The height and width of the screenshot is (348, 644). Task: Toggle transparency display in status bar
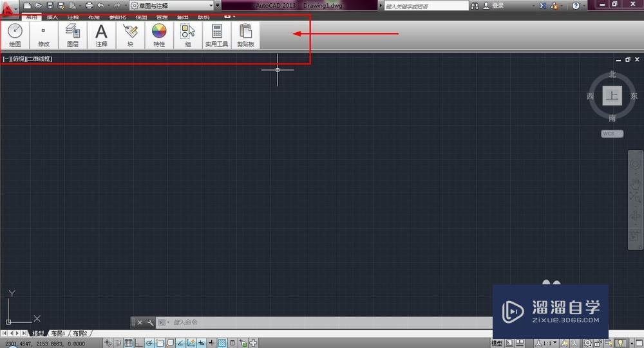click(x=222, y=343)
